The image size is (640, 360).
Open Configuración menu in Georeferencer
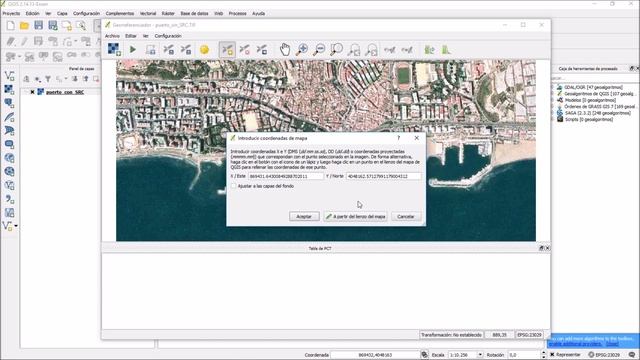pyautogui.click(x=168, y=36)
